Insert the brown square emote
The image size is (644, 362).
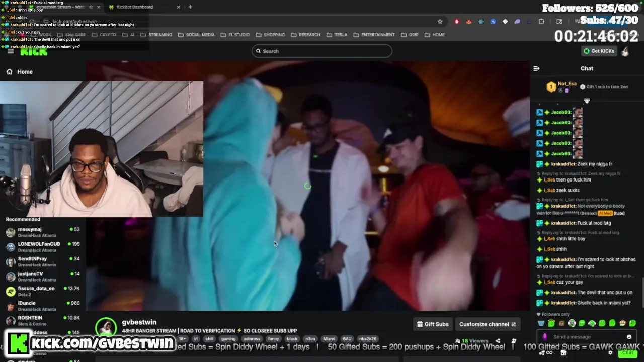pyautogui.click(x=561, y=323)
